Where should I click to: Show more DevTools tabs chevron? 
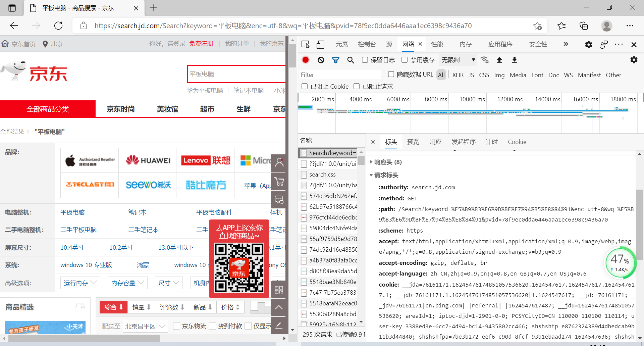pyautogui.click(x=566, y=44)
